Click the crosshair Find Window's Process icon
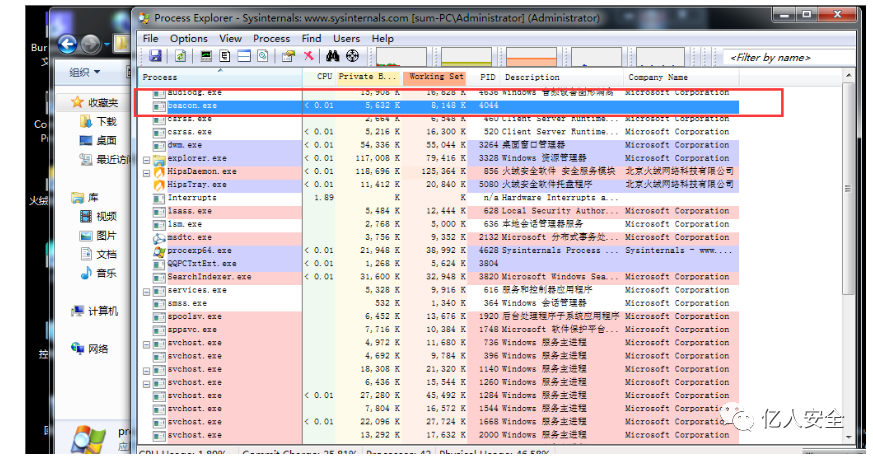Screen dimensions: 873x457 click(352, 56)
